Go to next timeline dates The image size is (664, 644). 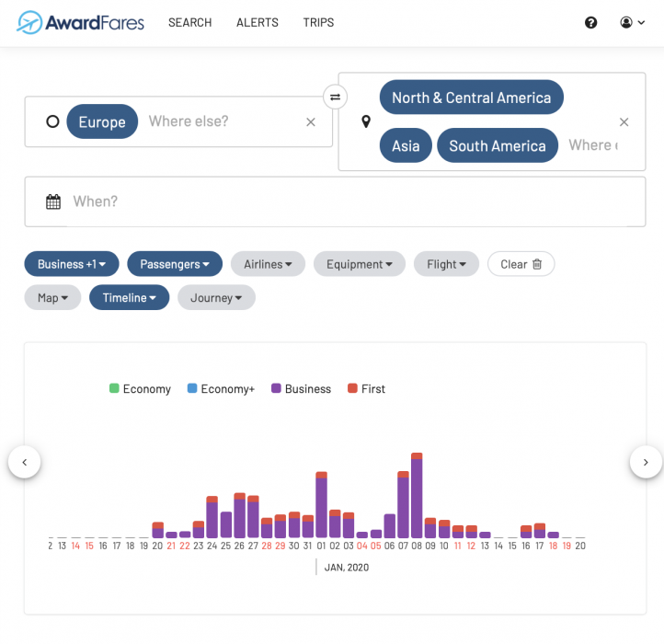pos(646,462)
